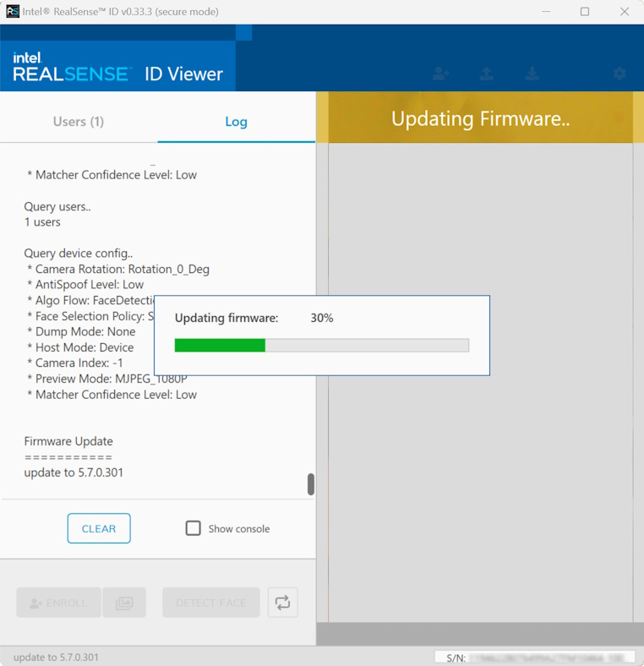The image size is (644, 666).
Task: Switch to the Users (1) tab
Action: (79, 121)
